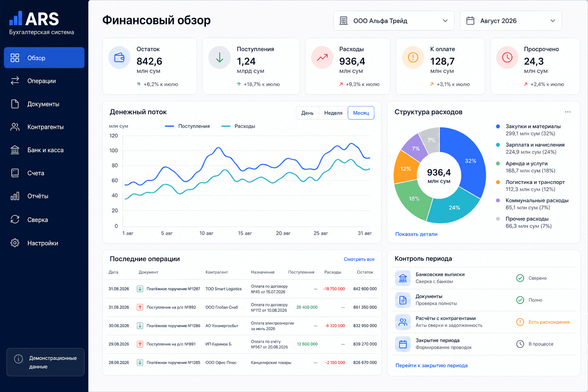Switch cash flow chart to Неделя
The image size is (588, 392).
tap(333, 113)
